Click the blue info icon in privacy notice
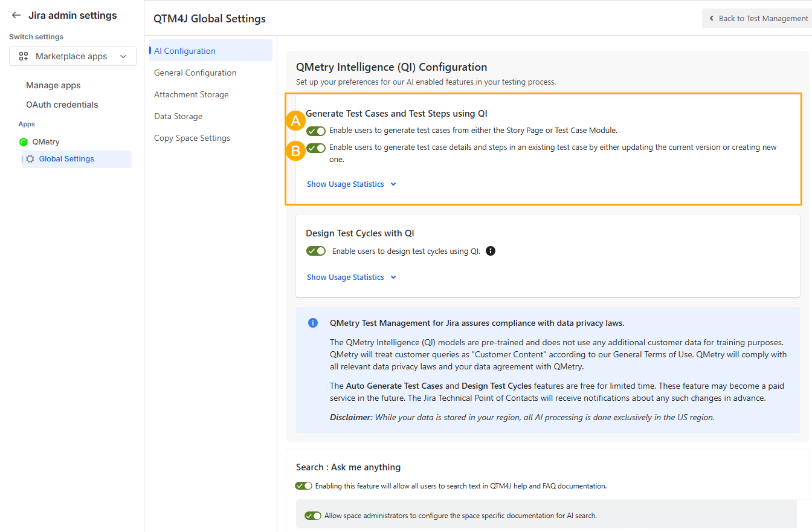The height and width of the screenshot is (532, 812). 313,323
